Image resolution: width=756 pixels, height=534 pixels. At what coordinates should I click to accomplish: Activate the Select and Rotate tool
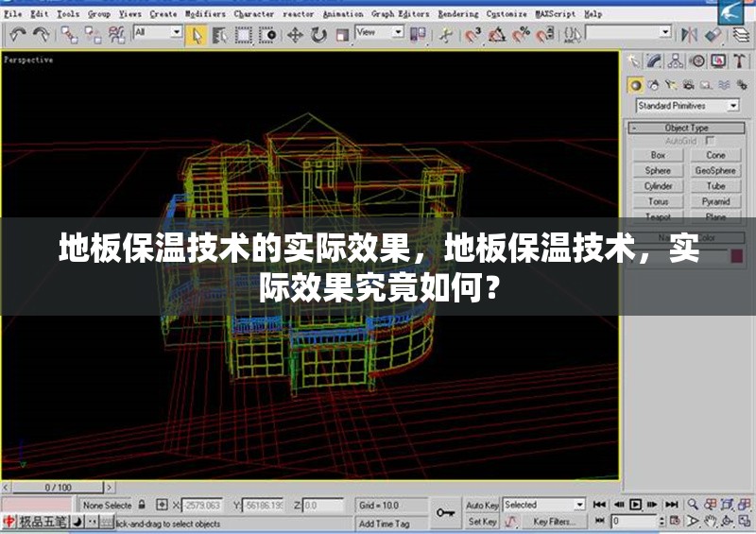(x=318, y=35)
